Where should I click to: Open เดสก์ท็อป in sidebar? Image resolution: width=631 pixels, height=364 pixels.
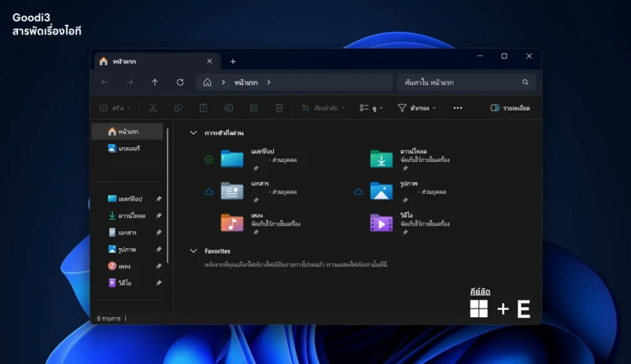(x=124, y=199)
